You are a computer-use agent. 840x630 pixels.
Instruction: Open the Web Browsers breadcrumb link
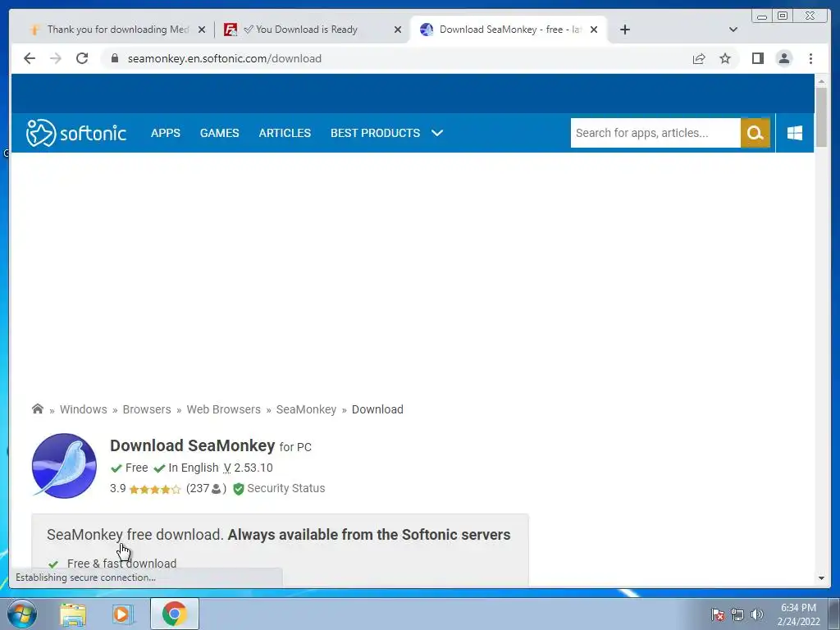(x=223, y=409)
